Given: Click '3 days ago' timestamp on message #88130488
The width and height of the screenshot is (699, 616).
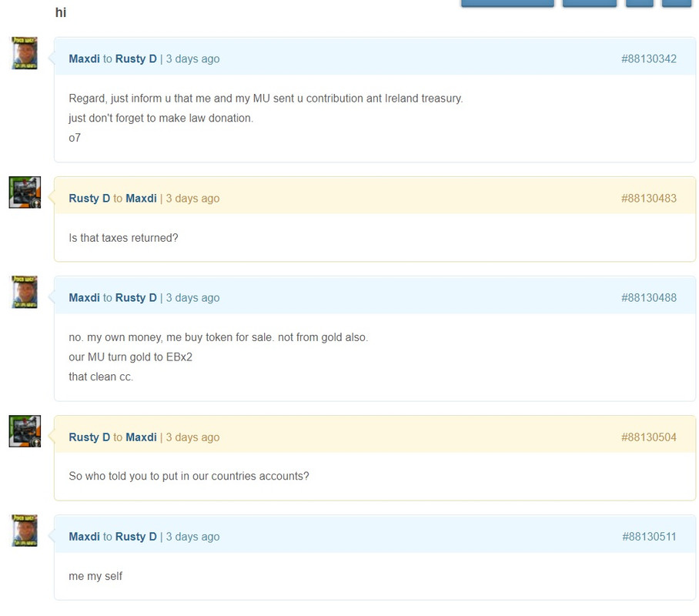Looking at the screenshot, I should click(193, 298).
